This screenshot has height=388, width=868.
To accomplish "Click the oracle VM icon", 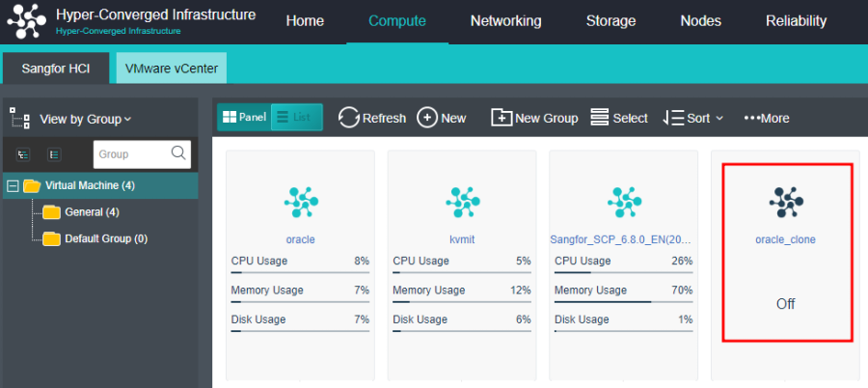I will (301, 202).
